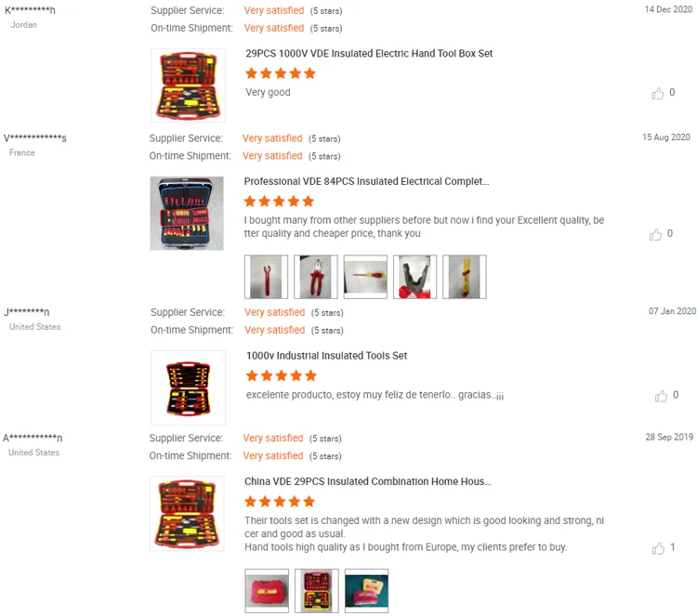This screenshot has width=697, height=616.
Task: View the open tool case review photo
Action: click(317, 591)
